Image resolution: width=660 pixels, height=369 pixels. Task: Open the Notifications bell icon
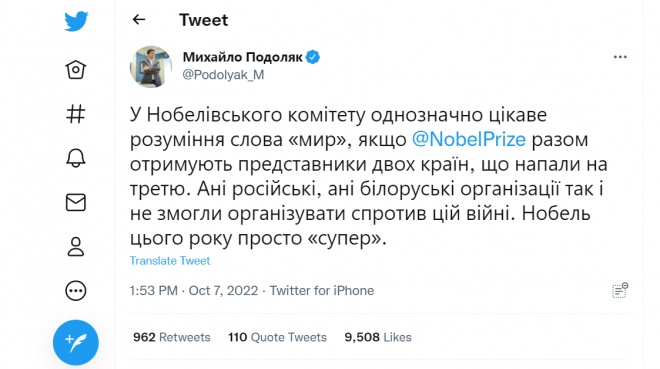(76, 158)
